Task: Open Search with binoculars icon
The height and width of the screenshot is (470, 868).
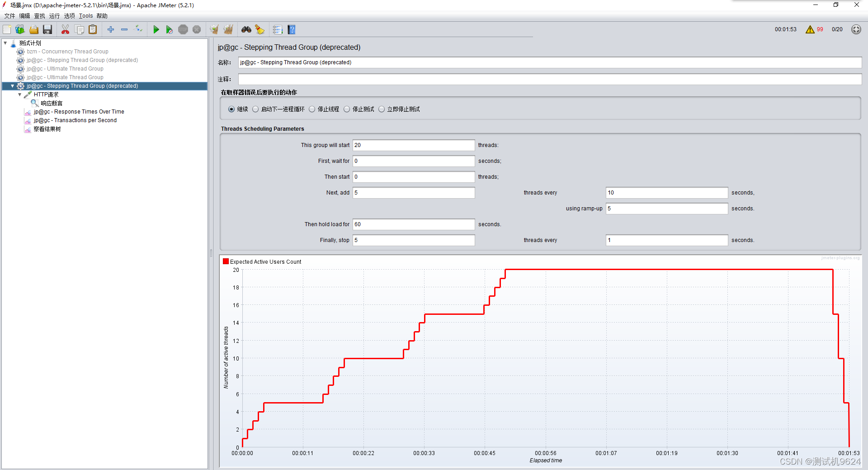Action: [x=246, y=29]
